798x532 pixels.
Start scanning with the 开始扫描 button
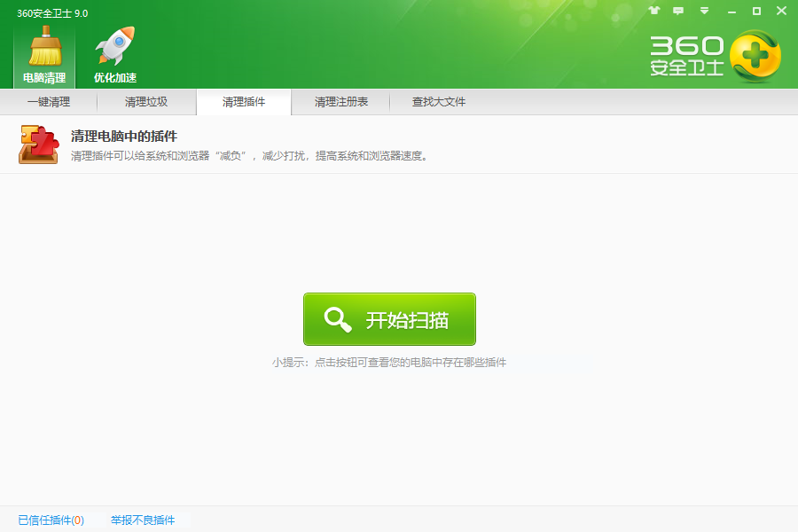pos(389,319)
